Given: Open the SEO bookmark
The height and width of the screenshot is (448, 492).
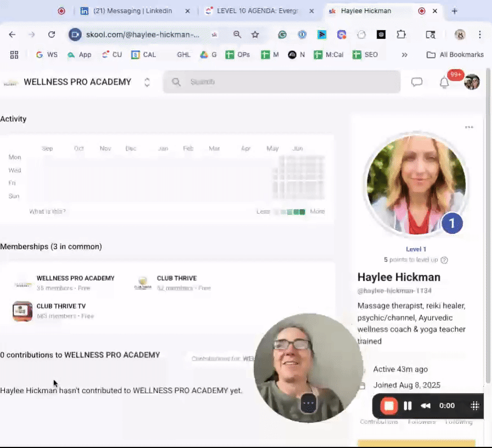Looking at the screenshot, I should (x=365, y=55).
